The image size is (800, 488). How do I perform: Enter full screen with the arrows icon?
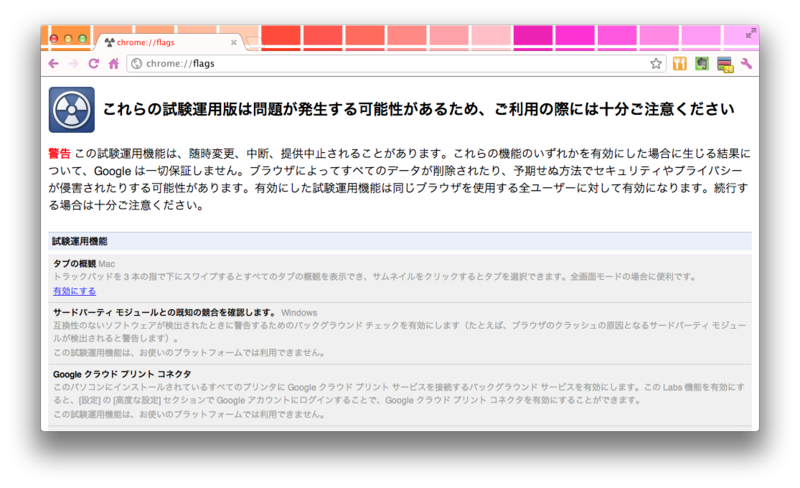[x=751, y=34]
